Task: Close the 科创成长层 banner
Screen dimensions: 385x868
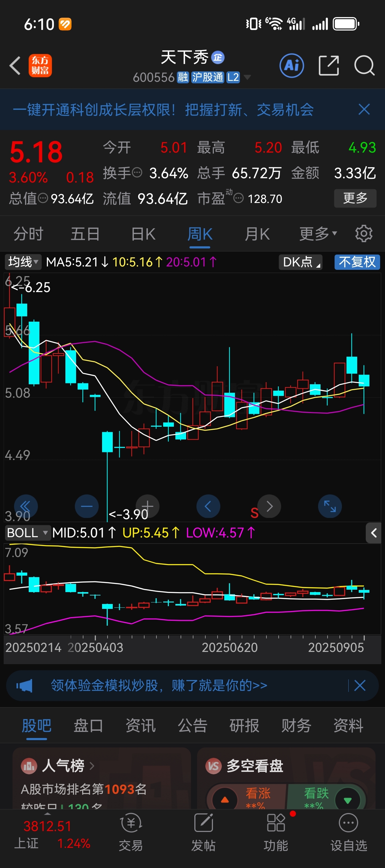Action: 364,110
